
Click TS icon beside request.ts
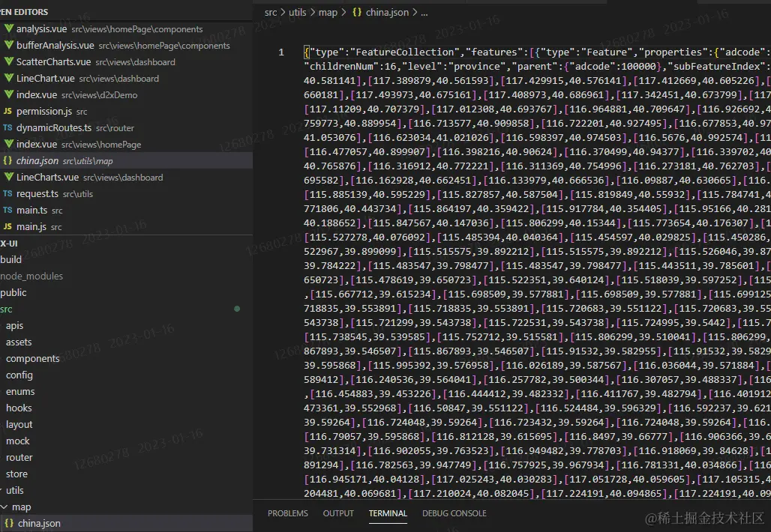(7, 193)
